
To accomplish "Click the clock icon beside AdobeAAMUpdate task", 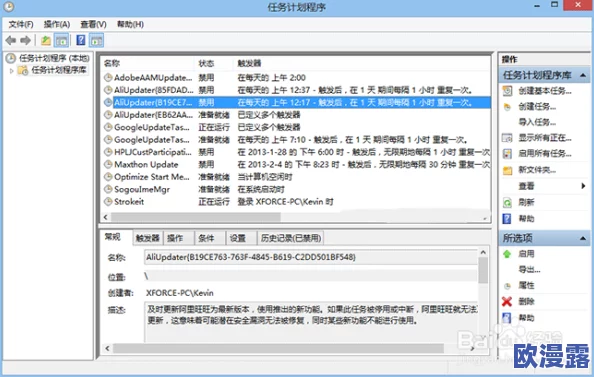I will [x=108, y=77].
